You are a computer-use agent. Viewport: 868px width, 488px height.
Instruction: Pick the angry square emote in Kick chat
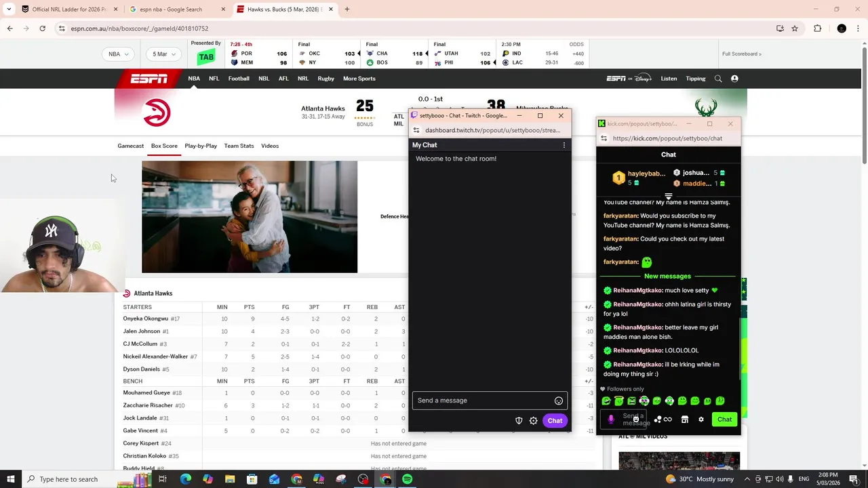click(x=631, y=401)
